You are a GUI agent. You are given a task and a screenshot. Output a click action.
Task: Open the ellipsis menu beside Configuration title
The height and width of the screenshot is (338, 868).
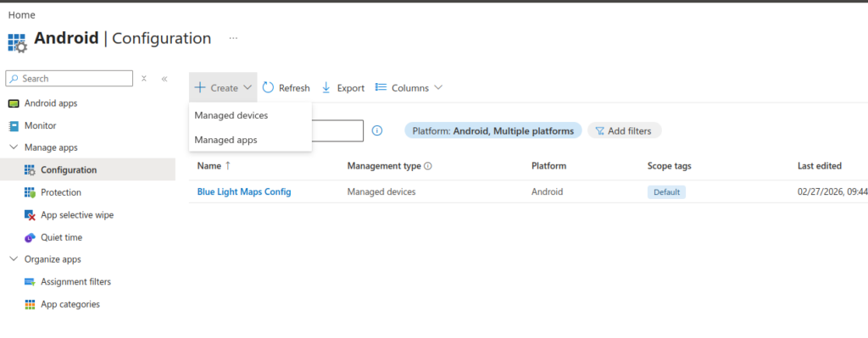click(234, 39)
